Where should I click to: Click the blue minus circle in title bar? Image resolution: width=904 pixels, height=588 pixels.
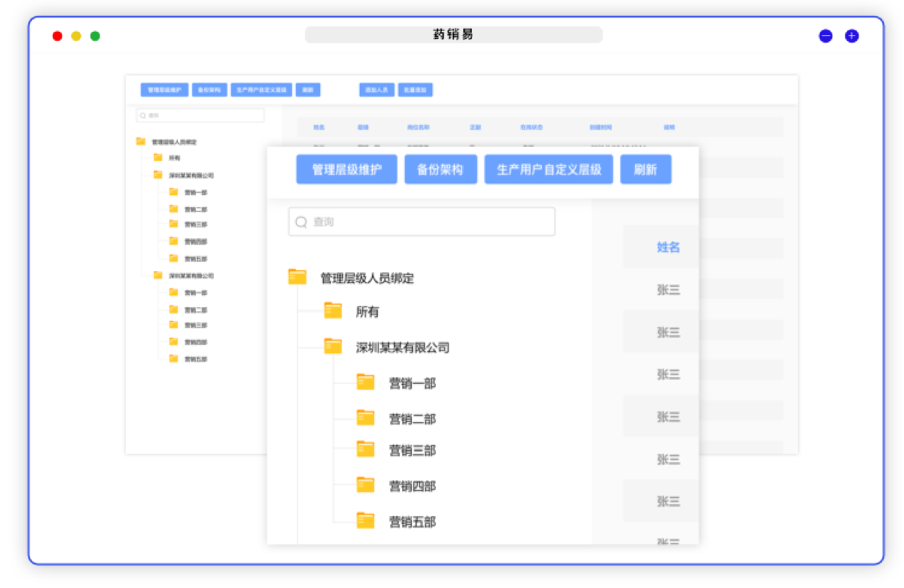pos(826,36)
